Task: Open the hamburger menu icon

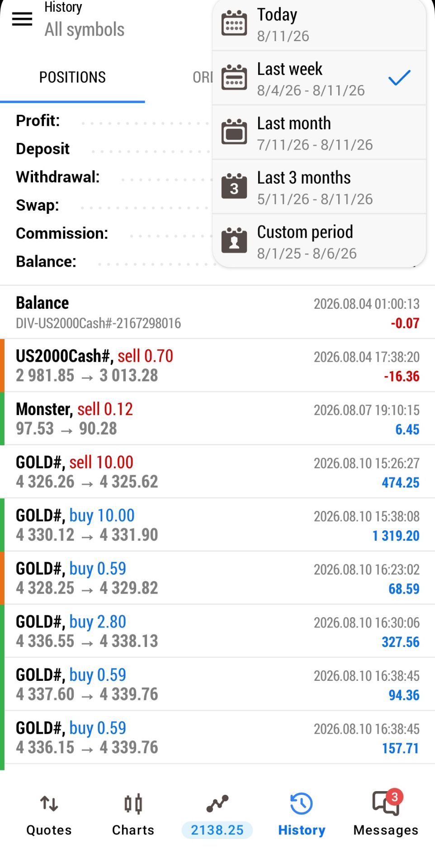Action: coord(22,19)
